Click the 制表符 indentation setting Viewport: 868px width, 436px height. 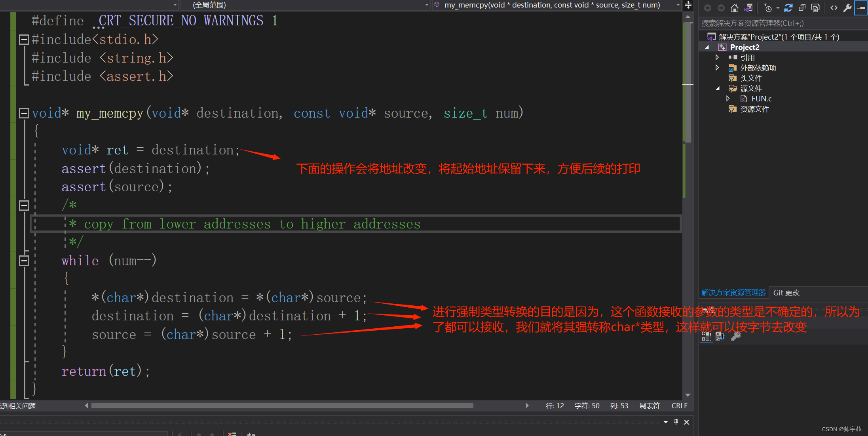pyautogui.click(x=650, y=406)
